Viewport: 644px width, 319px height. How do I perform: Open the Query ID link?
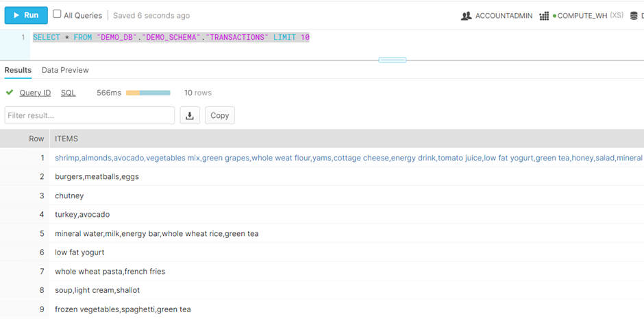coord(35,93)
